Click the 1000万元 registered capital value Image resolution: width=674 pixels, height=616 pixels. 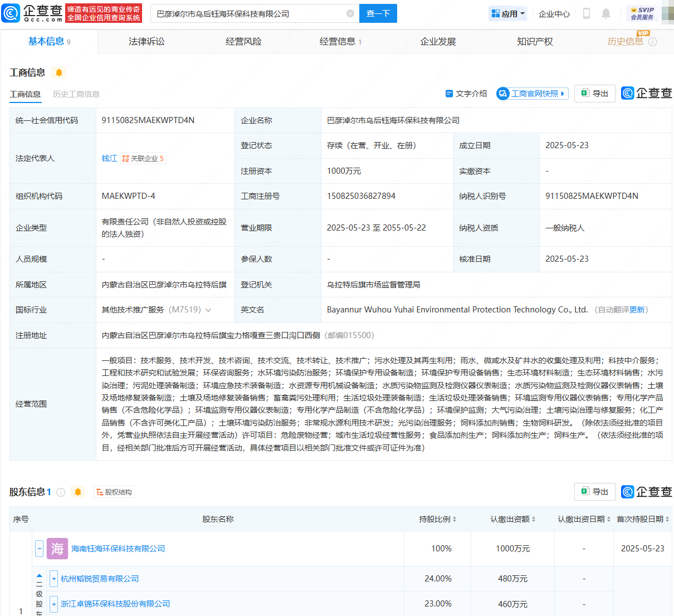pos(344,171)
